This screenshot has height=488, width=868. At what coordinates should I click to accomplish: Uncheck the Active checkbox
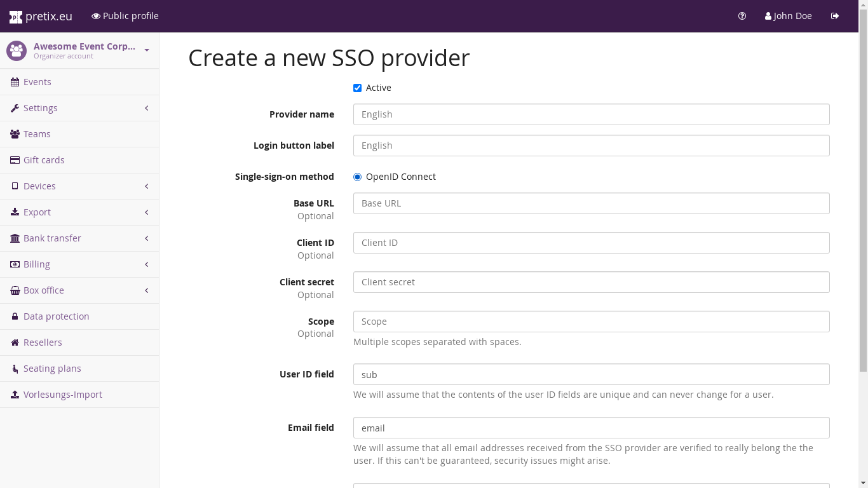point(357,88)
